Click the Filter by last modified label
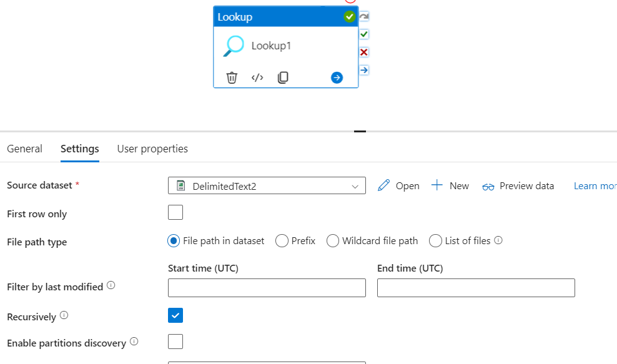 tap(55, 287)
